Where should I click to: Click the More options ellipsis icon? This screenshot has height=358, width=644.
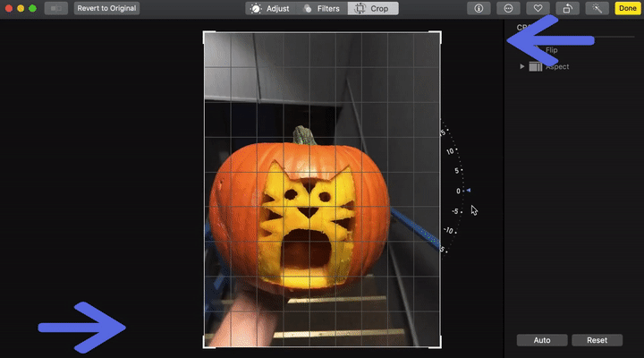(508, 8)
